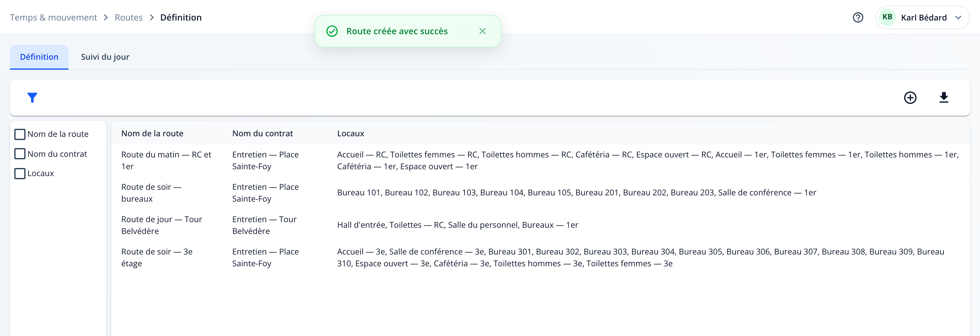Switch to the Définition tab

tap(39, 57)
